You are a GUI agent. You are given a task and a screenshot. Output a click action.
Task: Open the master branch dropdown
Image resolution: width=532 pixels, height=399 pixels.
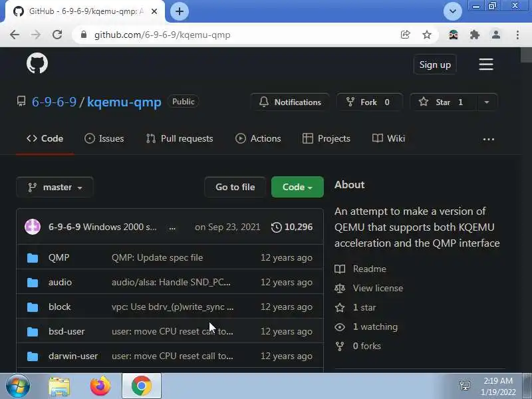(55, 187)
